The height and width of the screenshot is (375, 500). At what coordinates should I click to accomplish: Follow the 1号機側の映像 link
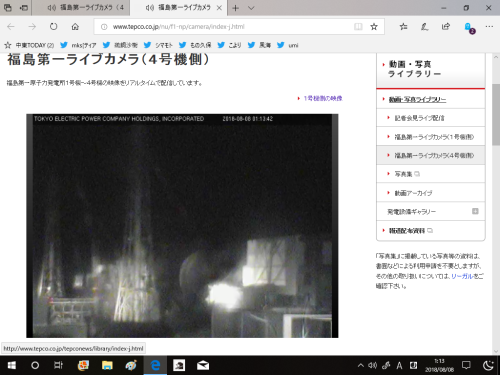coord(323,98)
